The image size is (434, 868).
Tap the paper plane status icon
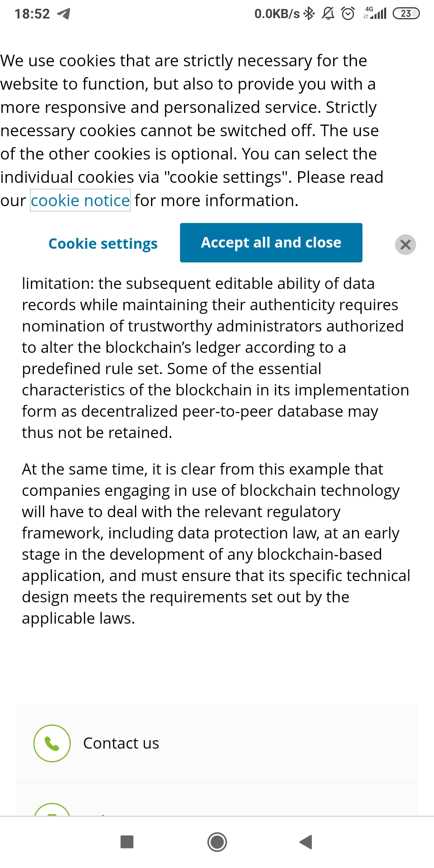click(x=64, y=14)
